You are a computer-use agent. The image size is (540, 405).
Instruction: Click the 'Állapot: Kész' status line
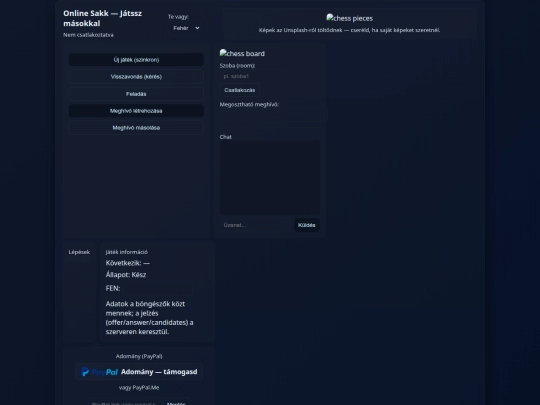click(x=126, y=275)
